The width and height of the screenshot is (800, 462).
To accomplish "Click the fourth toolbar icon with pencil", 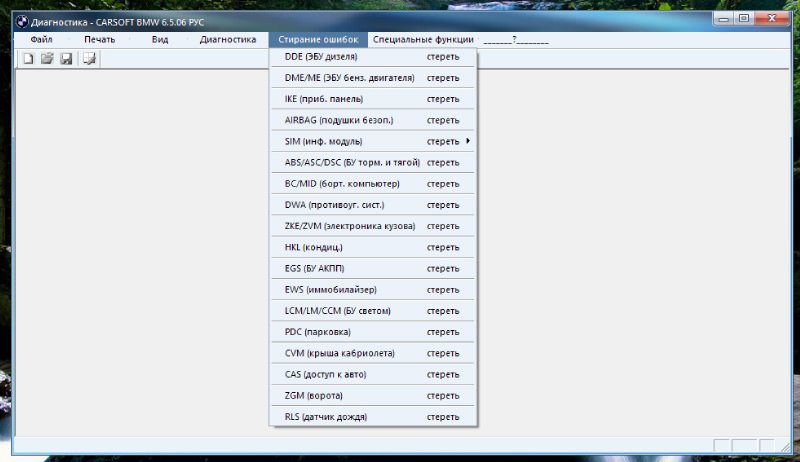I will [89, 59].
